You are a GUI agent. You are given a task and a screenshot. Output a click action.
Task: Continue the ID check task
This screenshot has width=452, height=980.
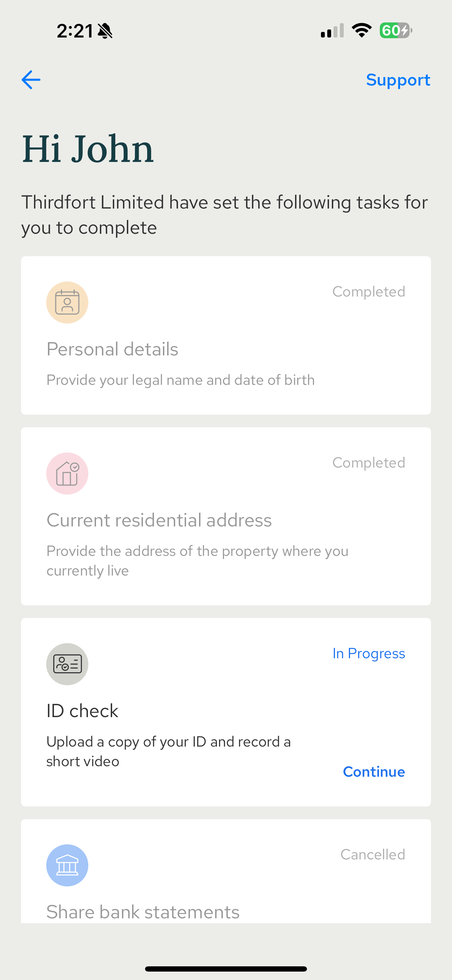click(x=374, y=771)
